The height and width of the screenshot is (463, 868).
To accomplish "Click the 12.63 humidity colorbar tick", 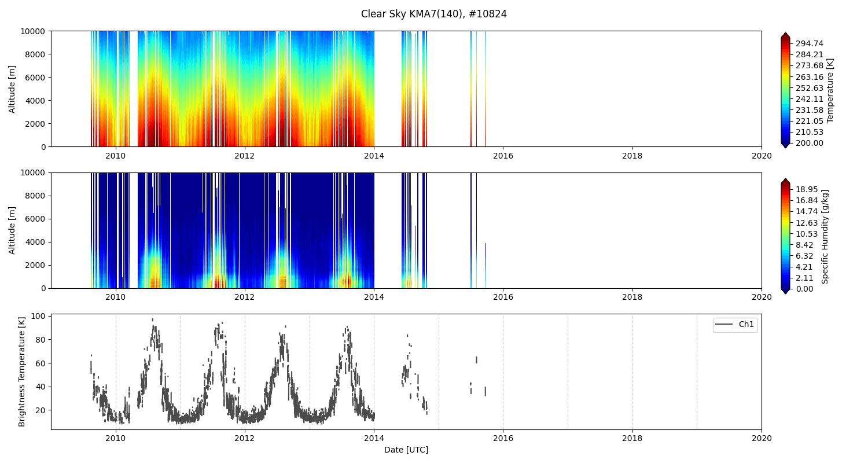I will [x=807, y=223].
